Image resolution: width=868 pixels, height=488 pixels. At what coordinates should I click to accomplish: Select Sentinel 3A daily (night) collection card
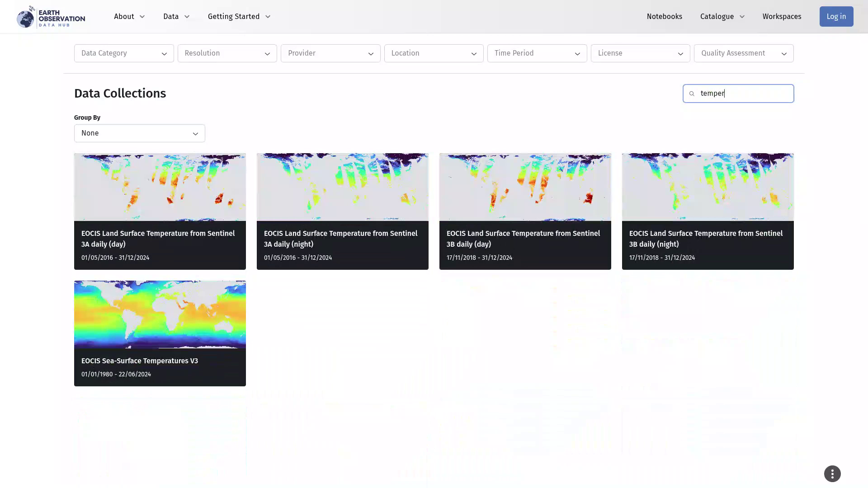pos(342,211)
